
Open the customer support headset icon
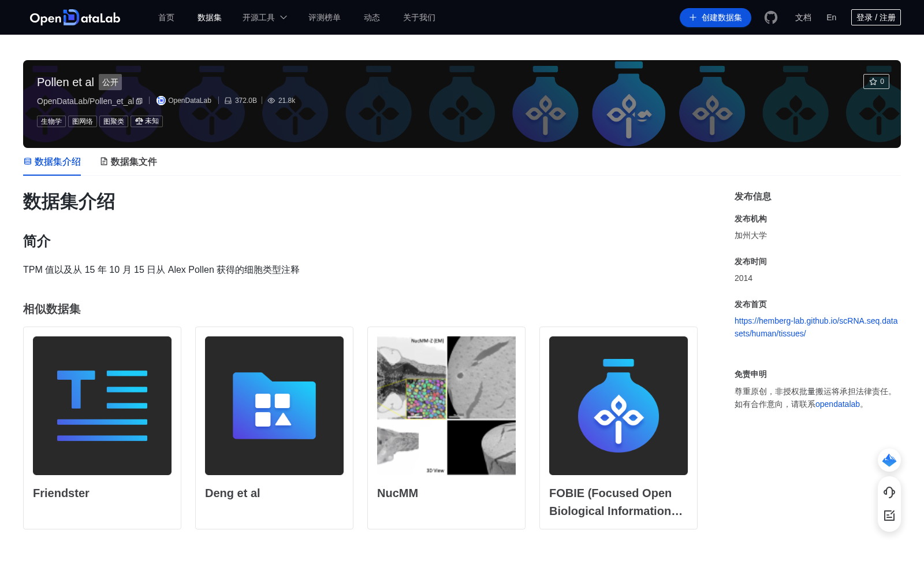point(889,492)
